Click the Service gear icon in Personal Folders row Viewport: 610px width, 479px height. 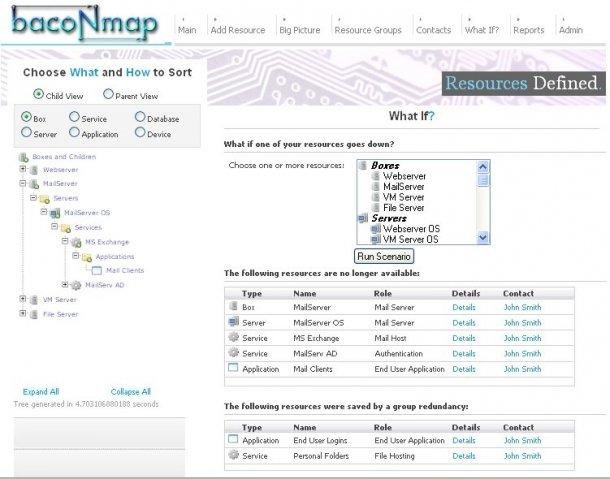tap(233, 454)
